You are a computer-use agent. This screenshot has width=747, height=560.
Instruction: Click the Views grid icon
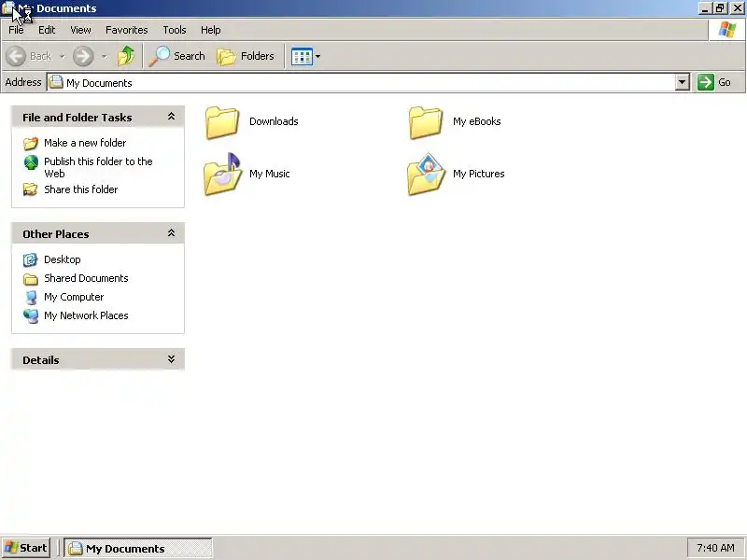coord(302,56)
